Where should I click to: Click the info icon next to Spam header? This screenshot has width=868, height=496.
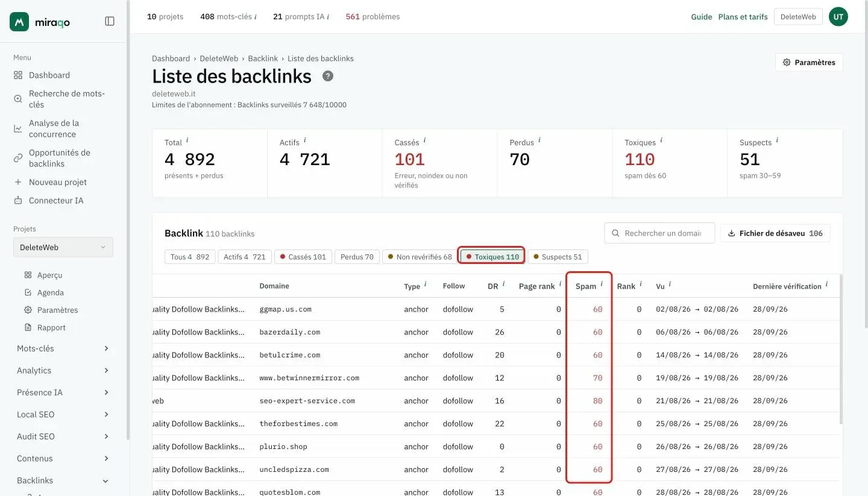click(602, 284)
